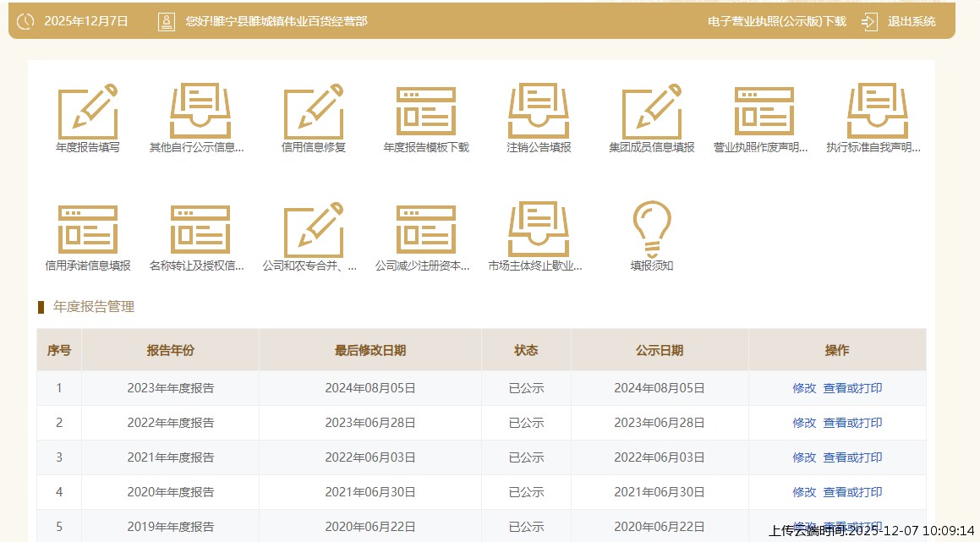
Task: Click 退出系统 to log out
Action: point(911,22)
